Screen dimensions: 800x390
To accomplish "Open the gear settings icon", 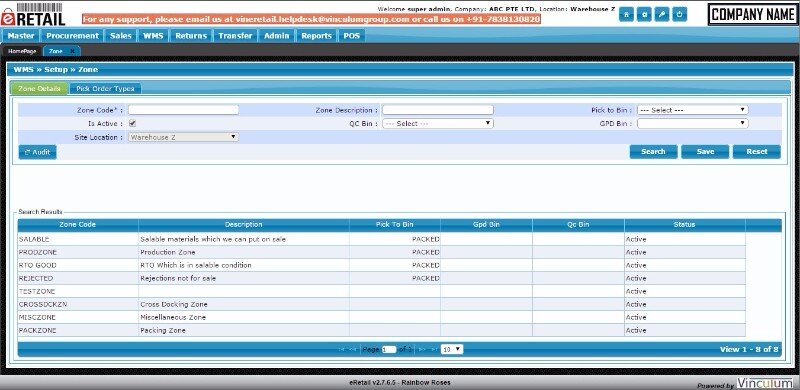I will (x=644, y=15).
